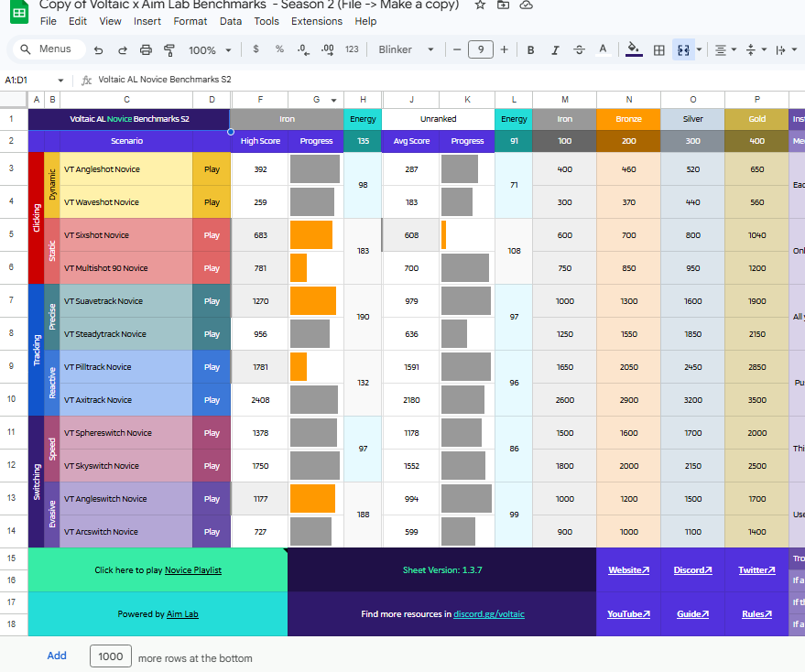The height and width of the screenshot is (672, 805).
Task: Open the zoom level dropdown
Action: click(x=210, y=50)
